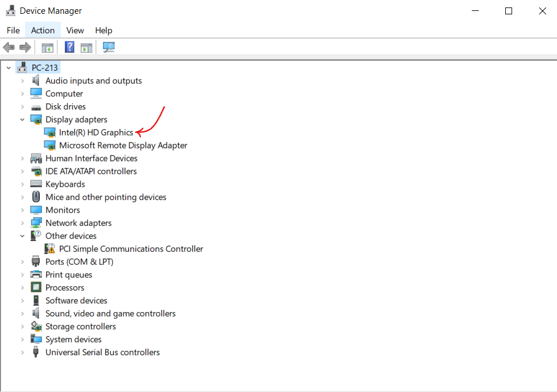Select the Keyboards category

pos(64,184)
